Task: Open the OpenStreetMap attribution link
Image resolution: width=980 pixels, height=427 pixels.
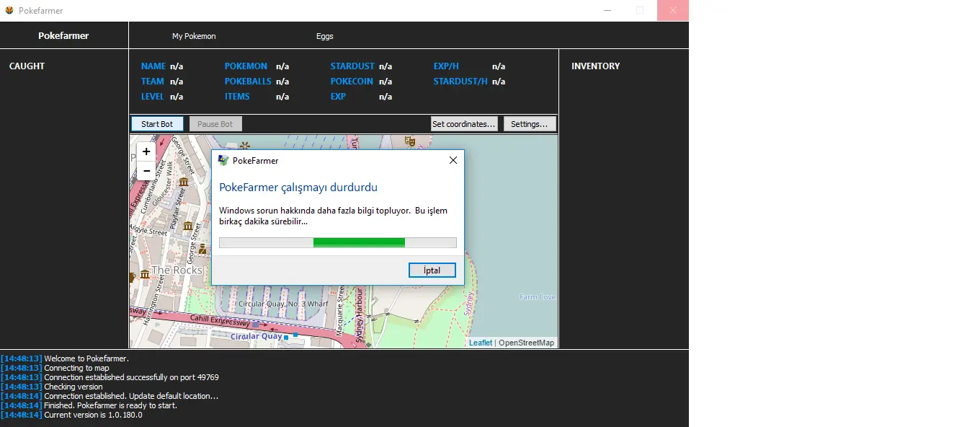Action: pos(527,343)
